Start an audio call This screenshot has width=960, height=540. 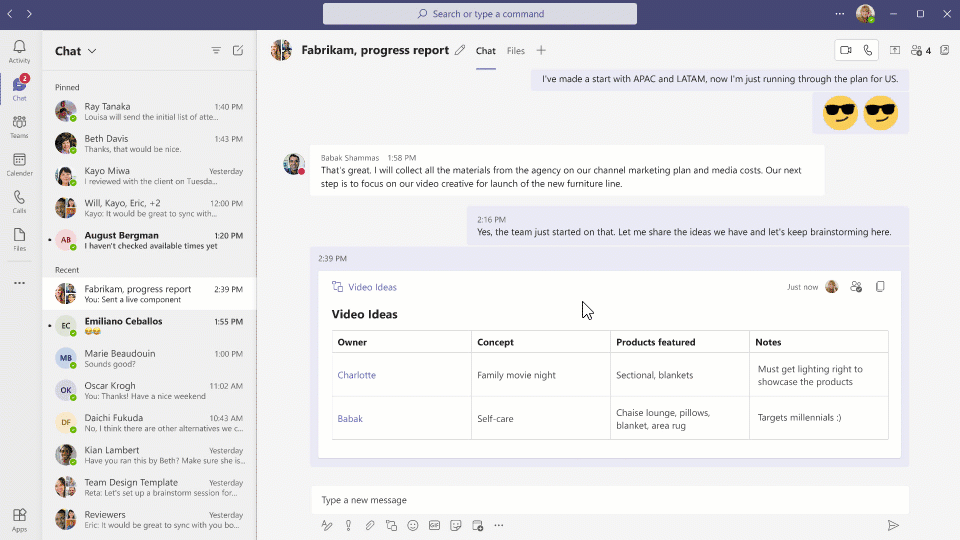[868, 51]
